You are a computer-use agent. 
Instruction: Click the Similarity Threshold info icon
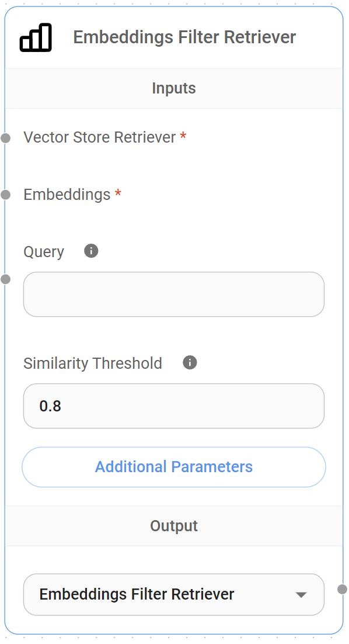pos(189,363)
